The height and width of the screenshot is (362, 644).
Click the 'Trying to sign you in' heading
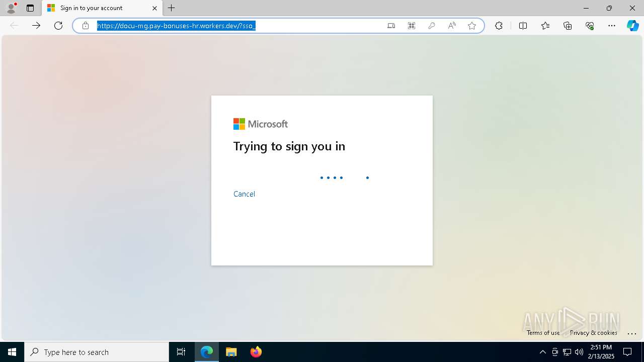click(x=289, y=146)
